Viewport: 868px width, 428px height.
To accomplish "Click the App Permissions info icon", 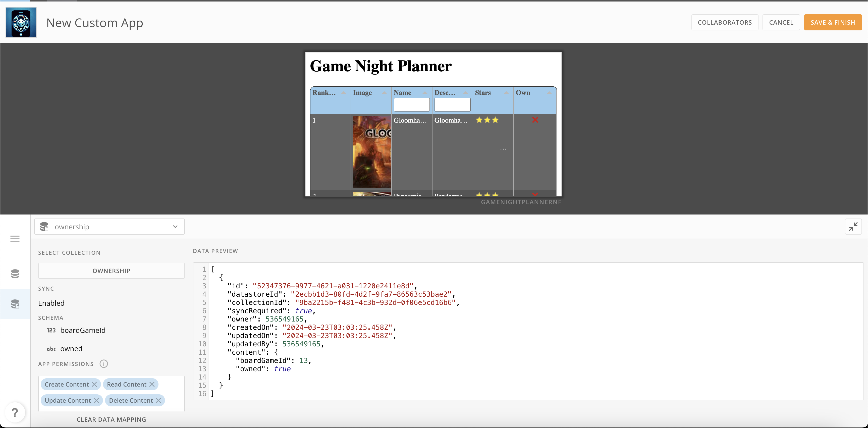I will click(103, 364).
